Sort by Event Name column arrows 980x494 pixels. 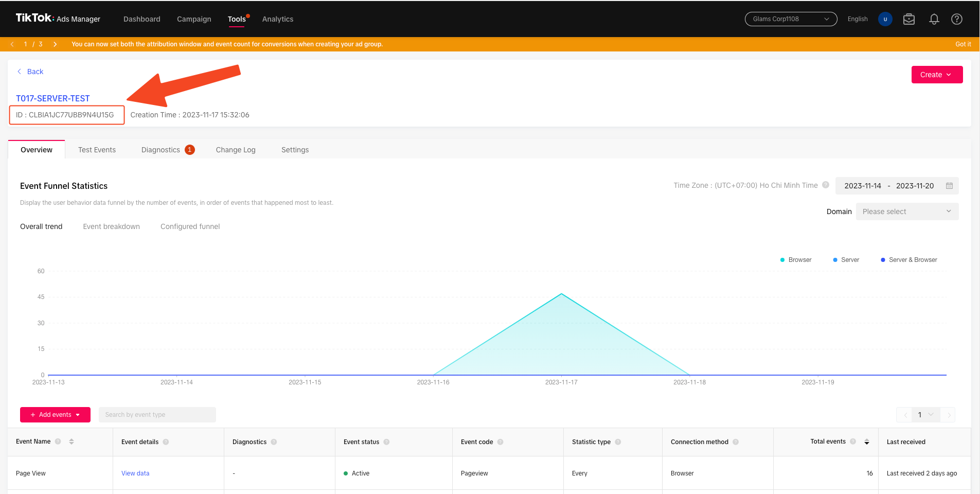(x=72, y=442)
